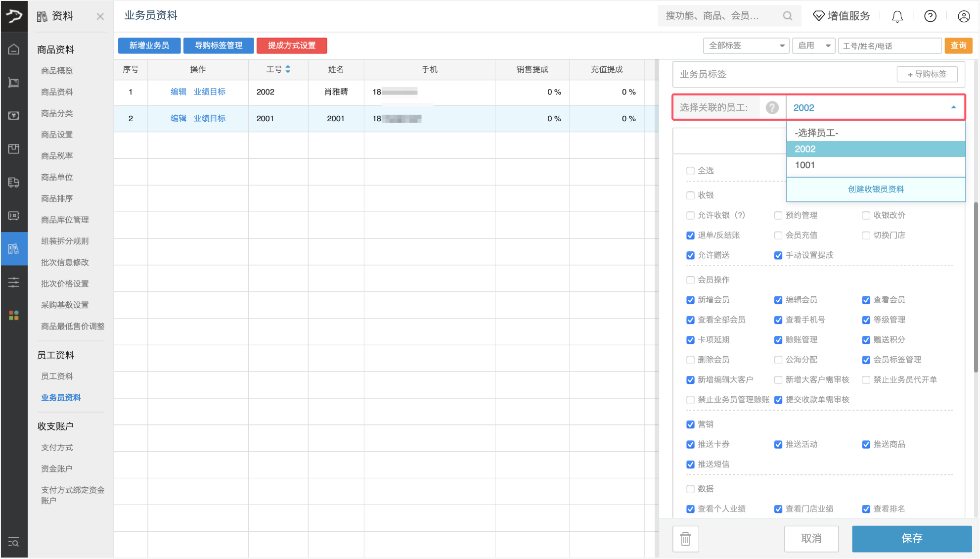This screenshot has height=559, width=980.
Task: Enable the 删除会员 checkbox
Action: [690, 360]
